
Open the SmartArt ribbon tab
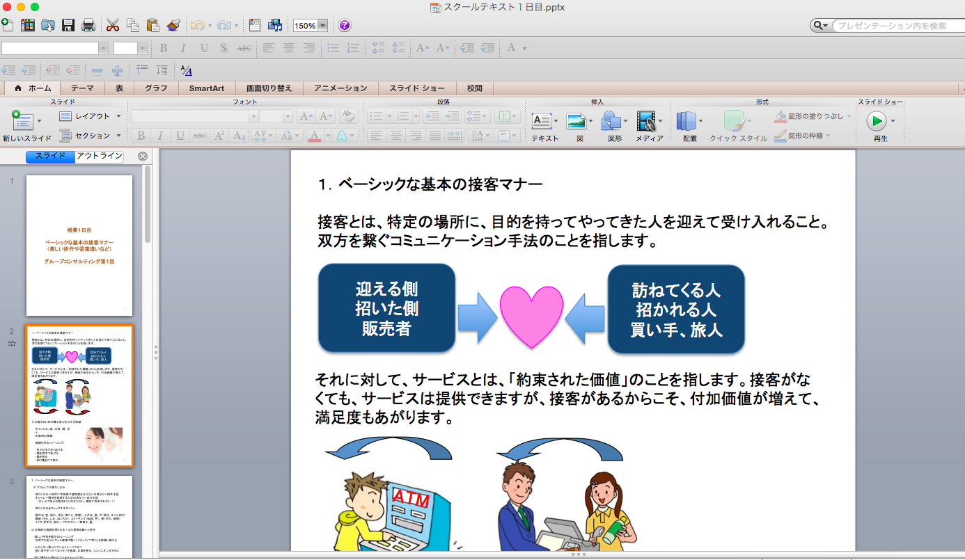click(206, 88)
